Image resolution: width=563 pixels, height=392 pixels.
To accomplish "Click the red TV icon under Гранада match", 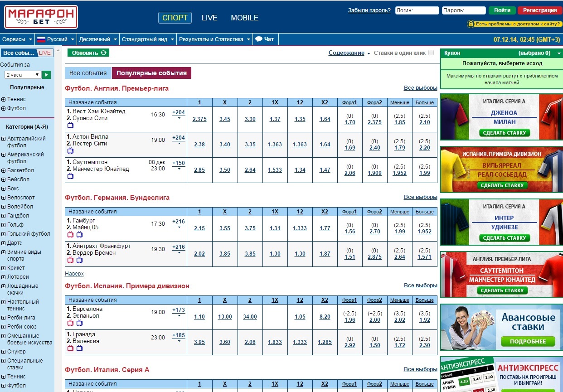I will point(70,348).
